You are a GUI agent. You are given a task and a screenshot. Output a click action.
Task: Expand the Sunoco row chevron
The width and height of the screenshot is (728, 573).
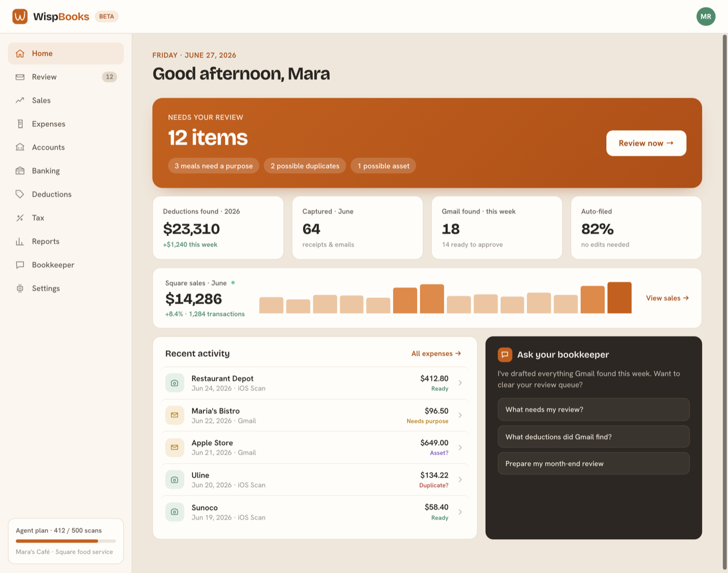tap(460, 512)
